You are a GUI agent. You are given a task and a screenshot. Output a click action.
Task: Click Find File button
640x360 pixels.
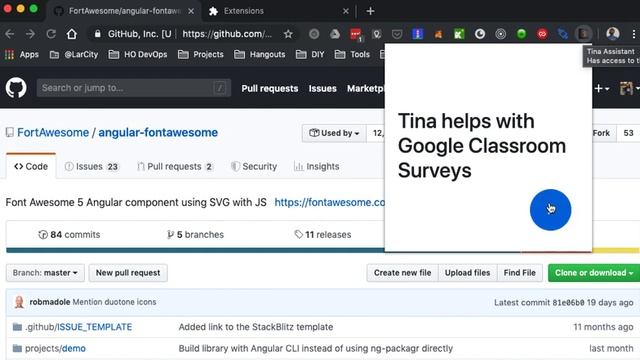[520, 273]
